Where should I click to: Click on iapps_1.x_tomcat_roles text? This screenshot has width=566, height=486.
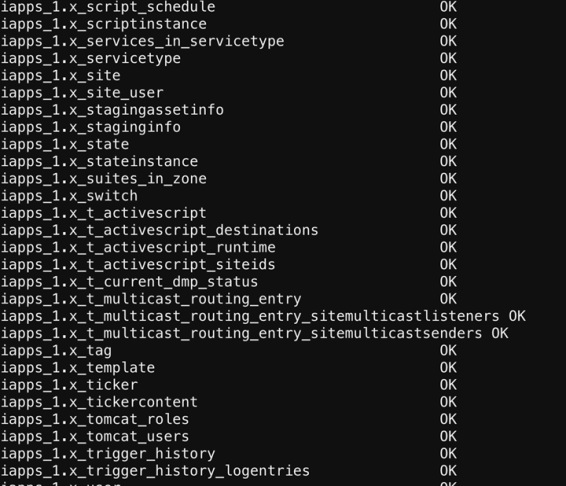click(x=95, y=420)
